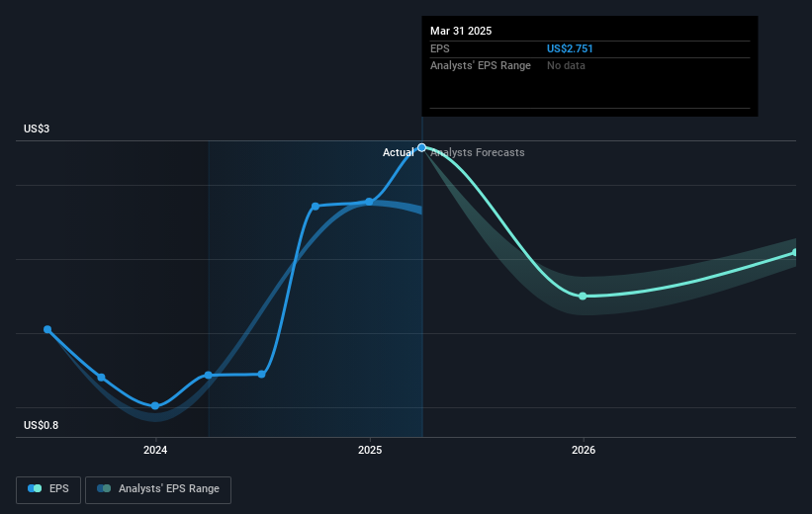Screen dimensions: 812x514
Task: Click the 2024 x-axis label
Action: (155, 451)
